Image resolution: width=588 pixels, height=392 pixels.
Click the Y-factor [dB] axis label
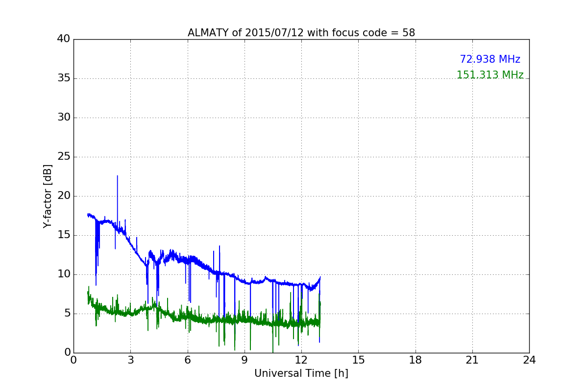48,196
